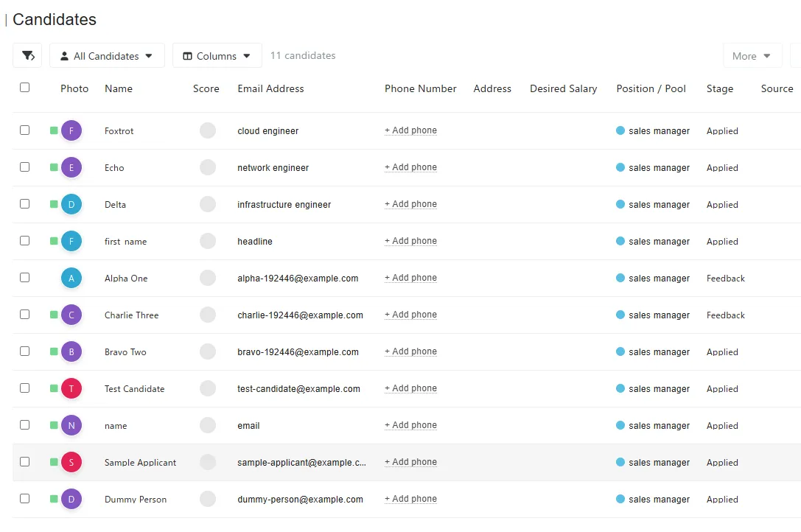This screenshot has height=532, width=801.
Task: Click '+ Add phone' for Sample Applicant
Action: [410, 461]
